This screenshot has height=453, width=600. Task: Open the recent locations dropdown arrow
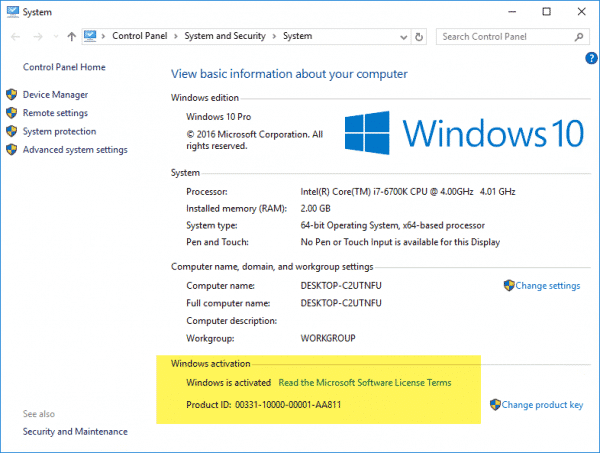[x=56, y=37]
